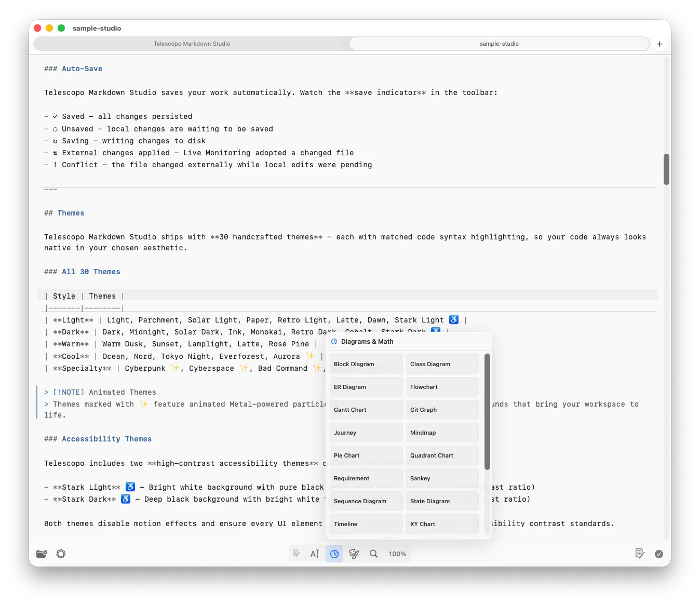
Task: Add a new tab with plus button
Action: [x=659, y=44]
